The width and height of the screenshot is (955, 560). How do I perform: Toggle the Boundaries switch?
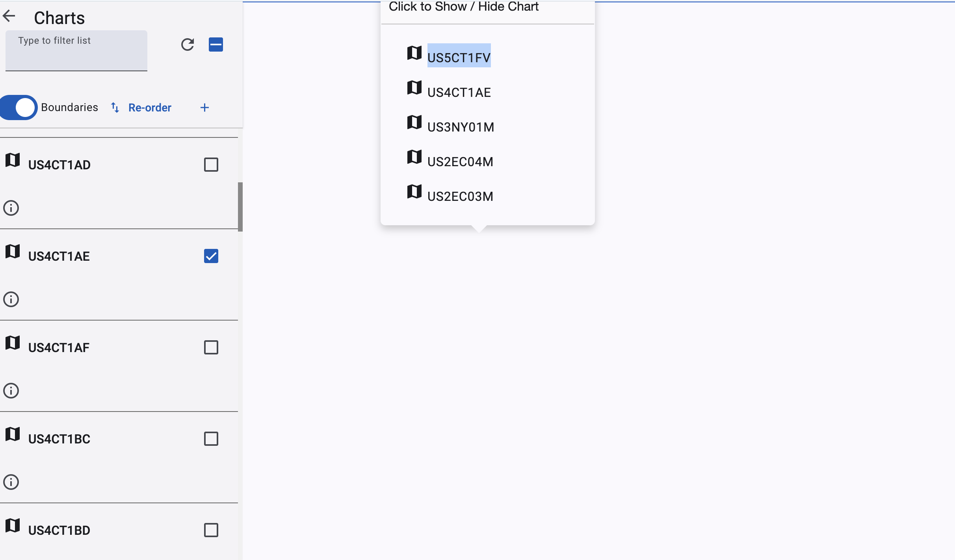(x=19, y=108)
